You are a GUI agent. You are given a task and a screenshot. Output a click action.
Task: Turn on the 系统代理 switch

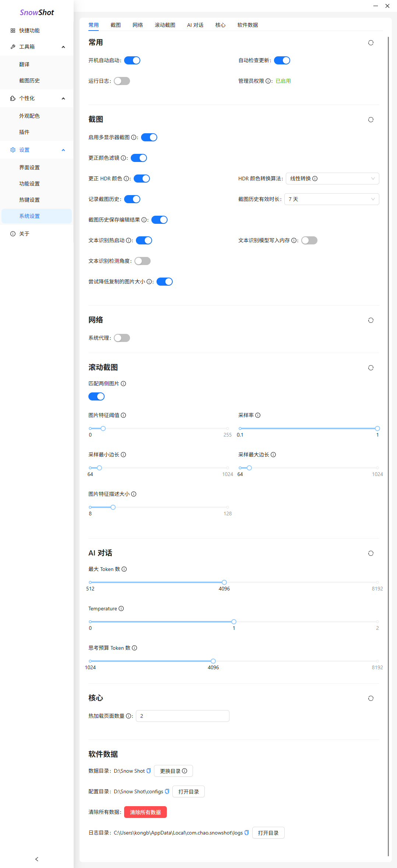tap(122, 338)
